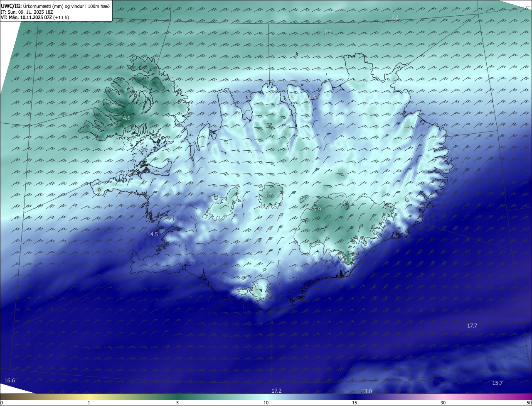Click the color scale tick label 30
Viewport: 532px width, 406px height.
coord(443,403)
